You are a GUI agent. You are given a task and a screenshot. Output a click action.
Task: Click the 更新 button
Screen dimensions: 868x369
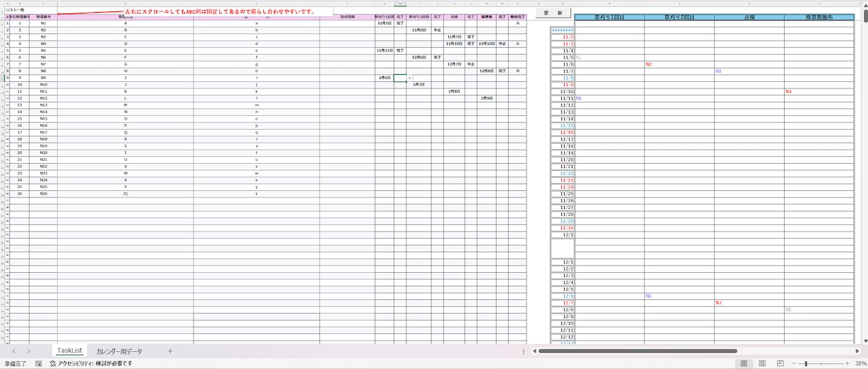click(x=553, y=13)
